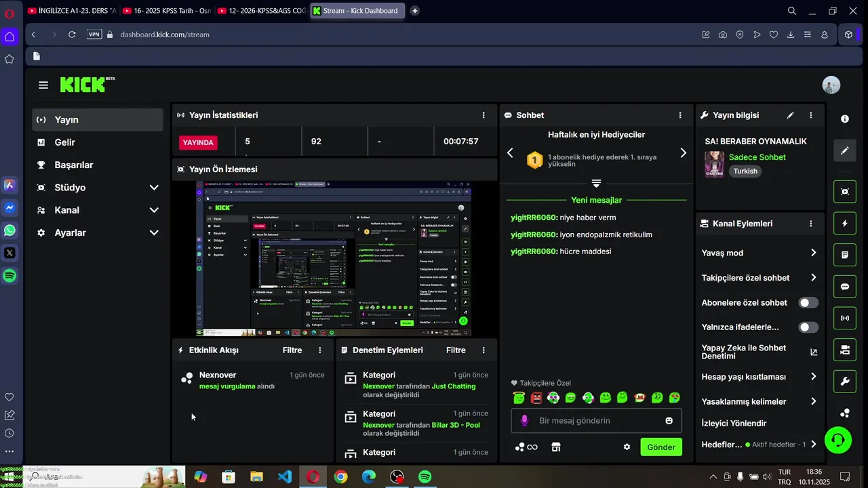This screenshot has width=868, height=488.
Task: Open Yapay Zeka ile Sohbet Denetimi link
Action: [x=759, y=352]
